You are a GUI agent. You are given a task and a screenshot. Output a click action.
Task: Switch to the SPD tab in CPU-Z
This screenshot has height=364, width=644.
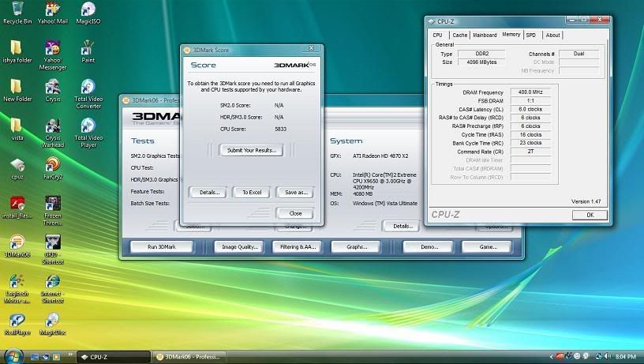531,35
